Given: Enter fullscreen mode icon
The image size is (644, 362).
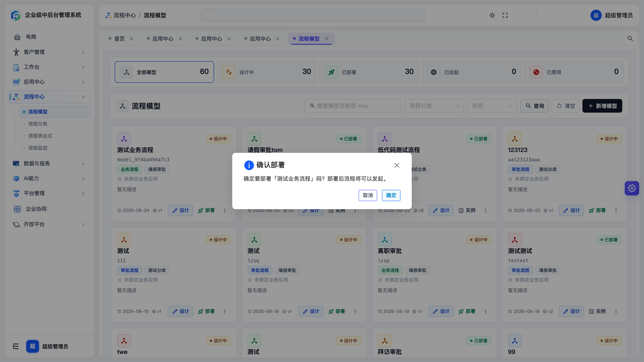Looking at the screenshot, I should point(505,15).
